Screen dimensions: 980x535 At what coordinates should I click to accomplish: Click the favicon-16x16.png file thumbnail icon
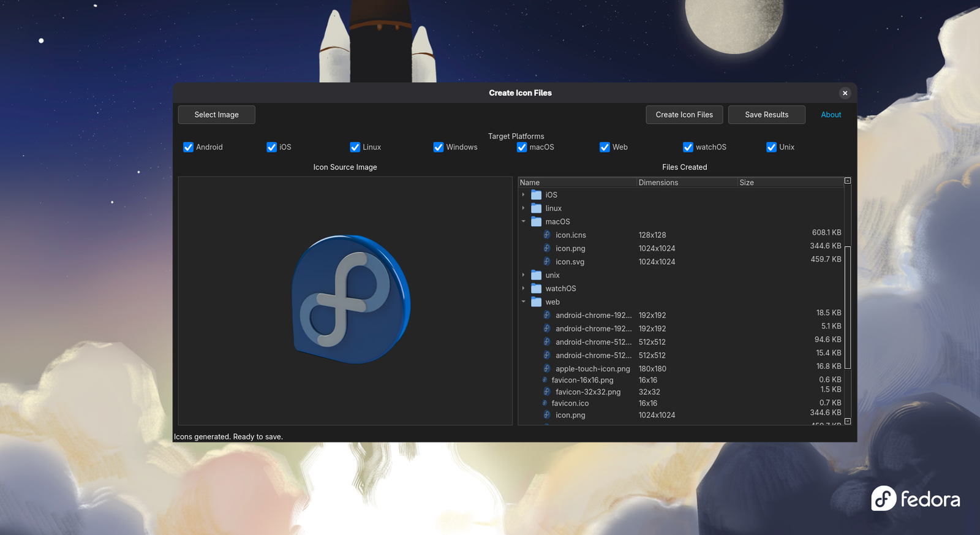pos(545,380)
